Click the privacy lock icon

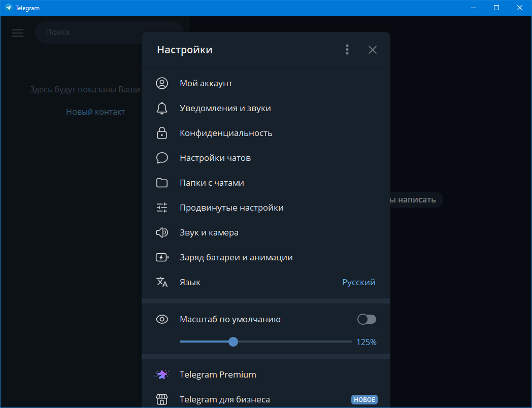(x=162, y=133)
